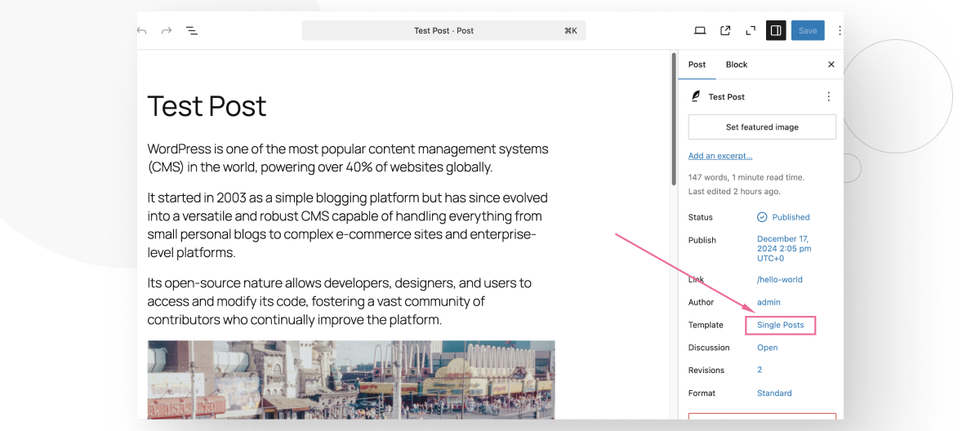The width and height of the screenshot is (980, 431).
Task: Edit the /hello-world link
Action: tap(780, 279)
